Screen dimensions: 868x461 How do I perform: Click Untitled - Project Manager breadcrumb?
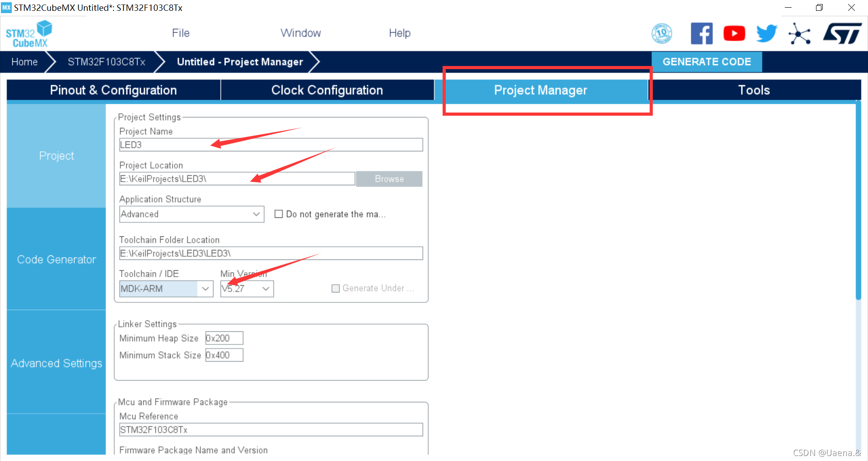pyautogui.click(x=240, y=62)
